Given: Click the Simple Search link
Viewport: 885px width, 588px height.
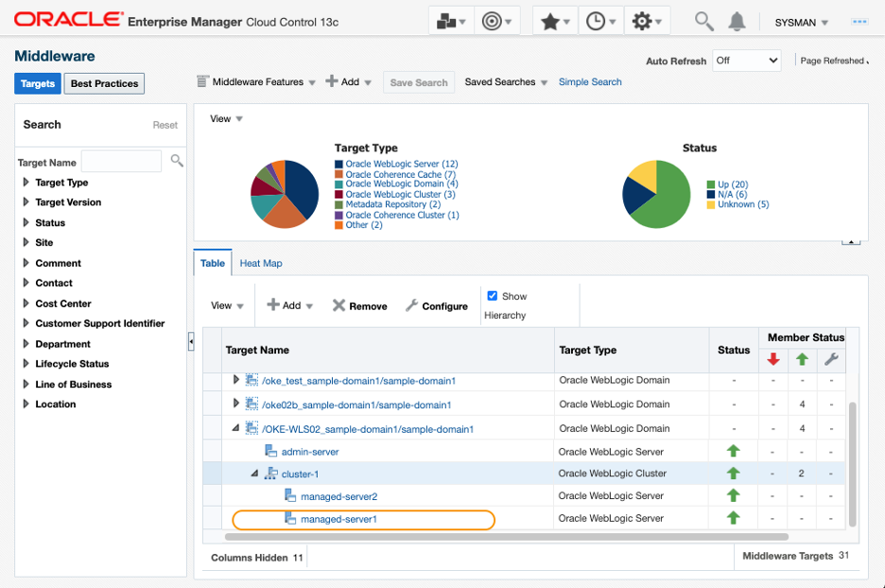Looking at the screenshot, I should 590,82.
